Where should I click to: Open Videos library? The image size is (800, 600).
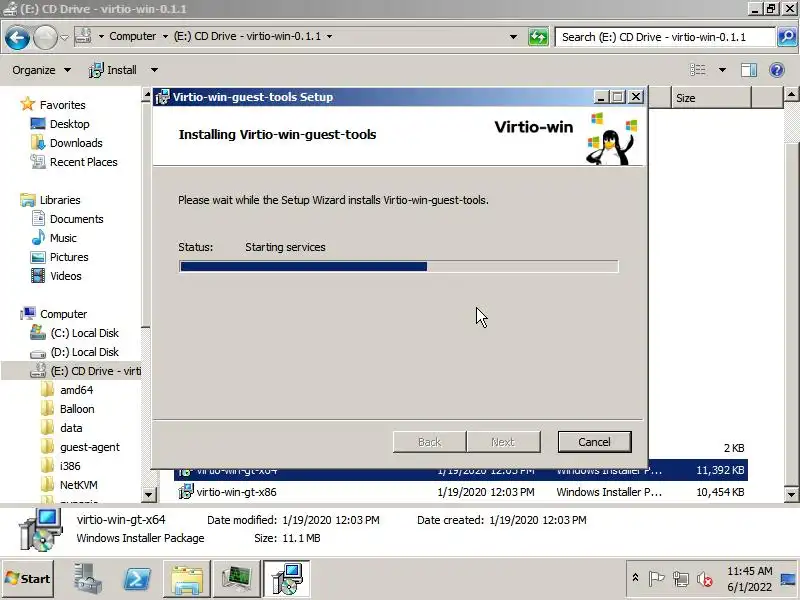(x=66, y=276)
